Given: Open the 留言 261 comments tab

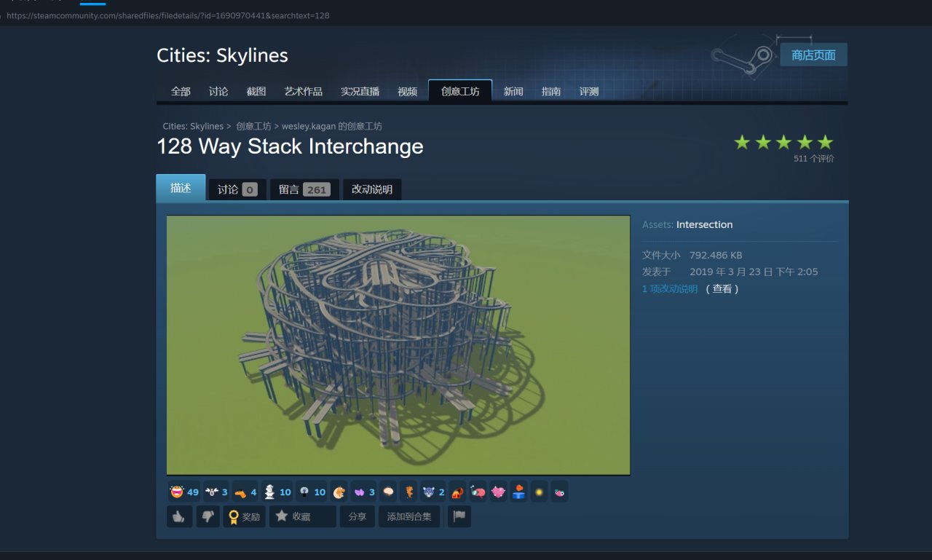Looking at the screenshot, I should click(304, 189).
